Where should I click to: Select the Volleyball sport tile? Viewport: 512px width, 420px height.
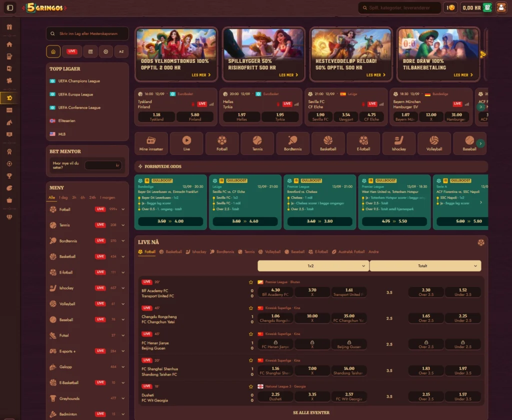pyautogui.click(x=434, y=143)
